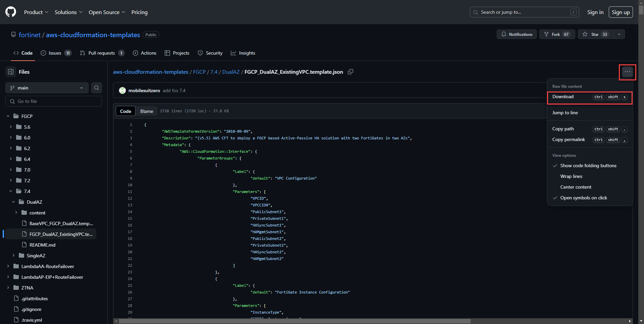Expand the 6.4 folder
The width and height of the screenshot is (644, 324).
[x=11, y=159]
